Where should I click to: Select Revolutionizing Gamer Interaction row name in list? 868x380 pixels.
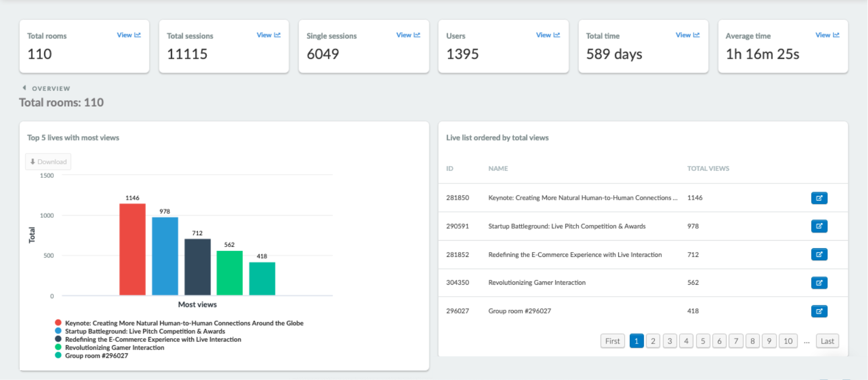coord(537,283)
